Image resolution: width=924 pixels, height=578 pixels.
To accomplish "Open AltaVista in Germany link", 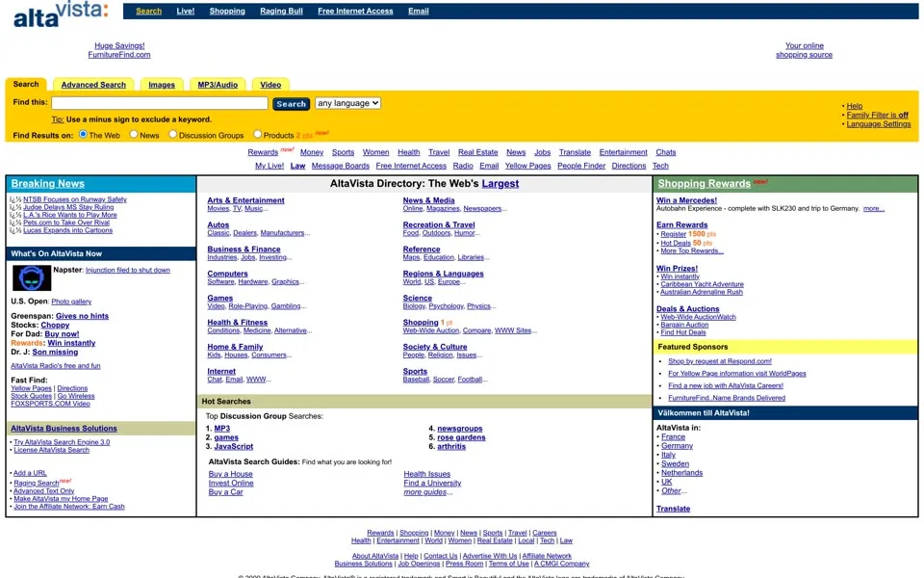I will 677,446.
